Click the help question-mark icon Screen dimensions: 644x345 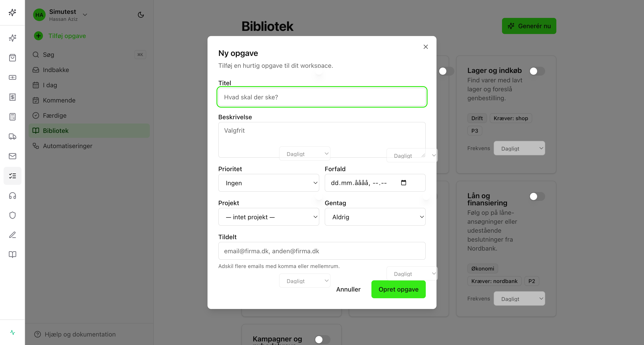(x=38, y=334)
